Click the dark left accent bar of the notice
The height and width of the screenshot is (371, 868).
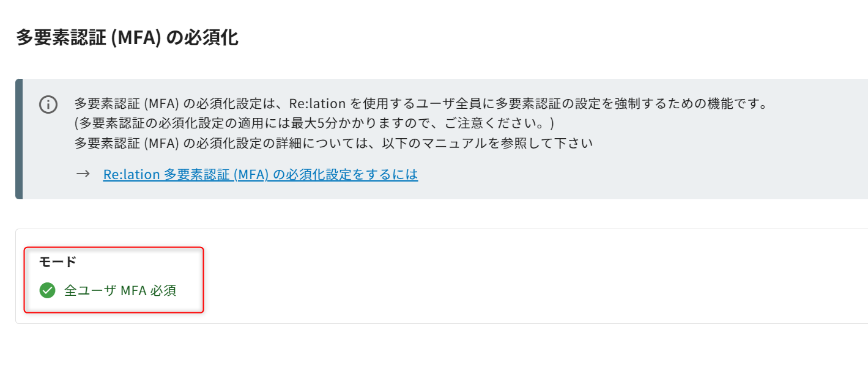click(x=19, y=139)
